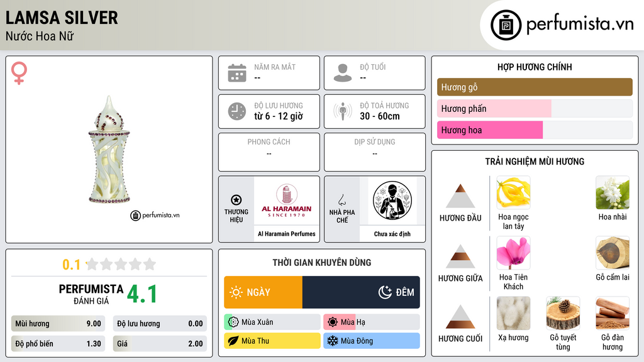Click the calendar icon beside Năm Ra Mắt
644x362 pixels.
tap(237, 73)
